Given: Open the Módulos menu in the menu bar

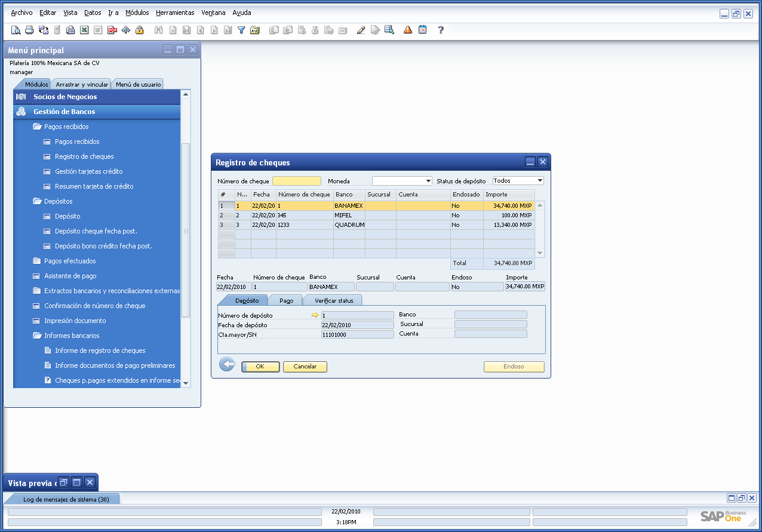Looking at the screenshot, I should (x=137, y=13).
